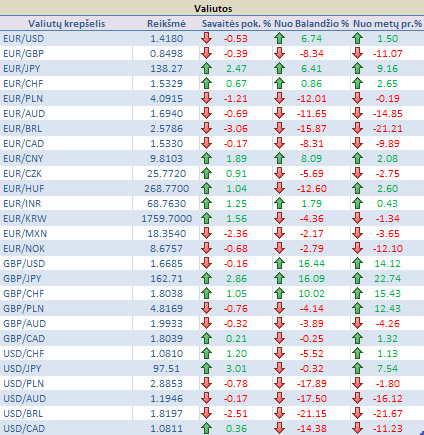This screenshot has height=435, width=424.
Task: Click the red down arrow beside EUR/USD weekly -0.53
Action: click(x=207, y=38)
